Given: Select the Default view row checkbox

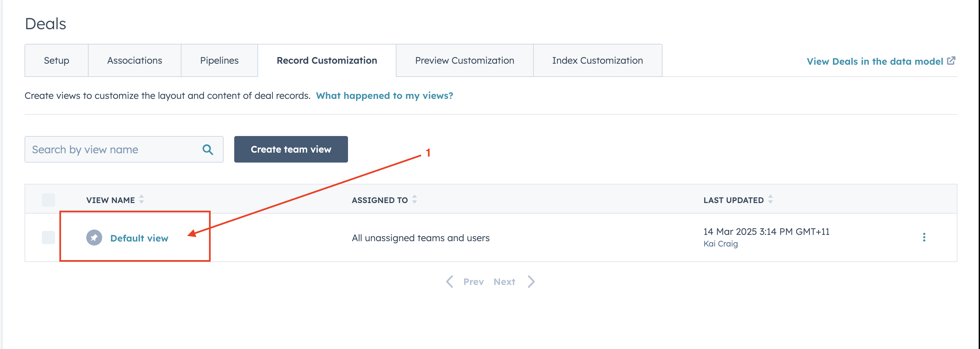Looking at the screenshot, I should 48,238.
